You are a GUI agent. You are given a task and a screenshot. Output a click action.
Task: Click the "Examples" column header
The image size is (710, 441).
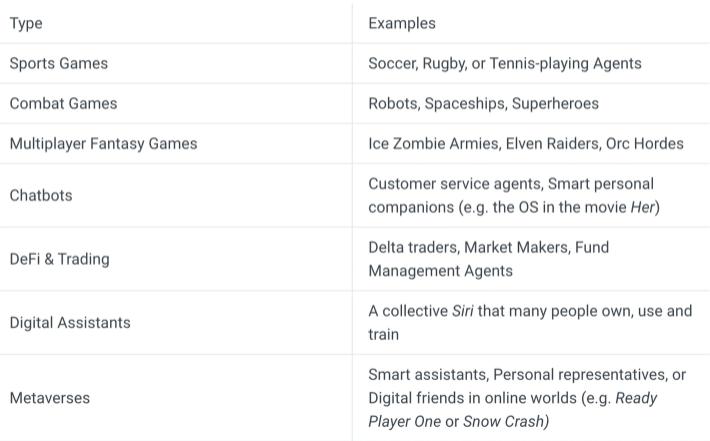pos(402,23)
